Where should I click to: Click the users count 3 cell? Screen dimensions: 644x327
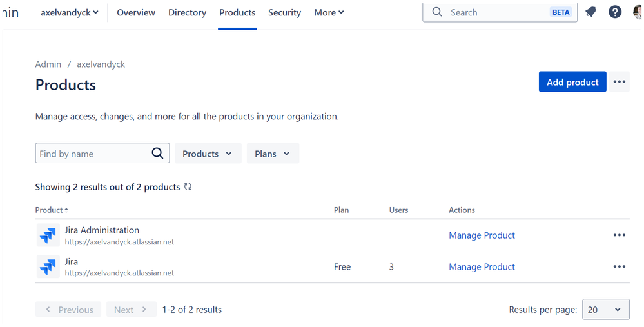click(391, 266)
